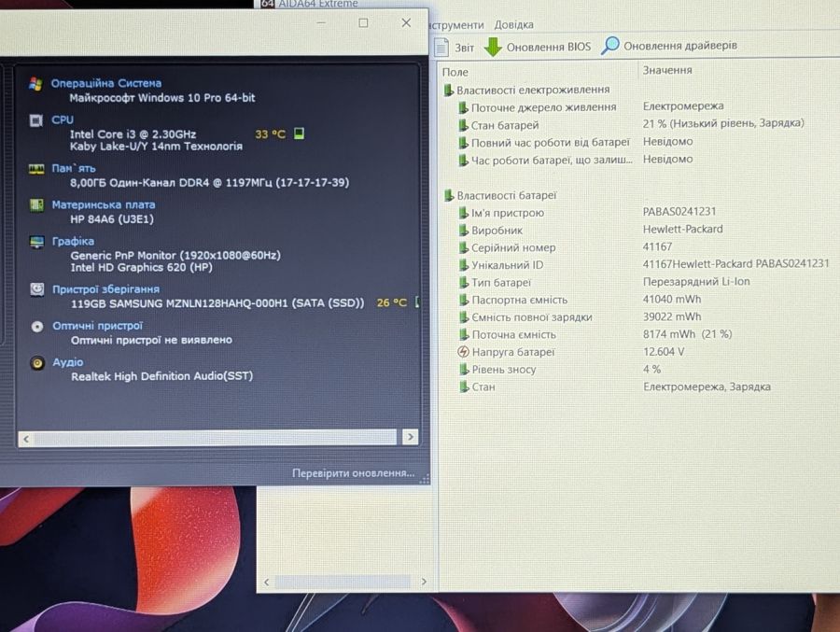Click the speaker icon beside Аудіо
This screenshot has height=632, width=840.
click(x=37, y=363)
